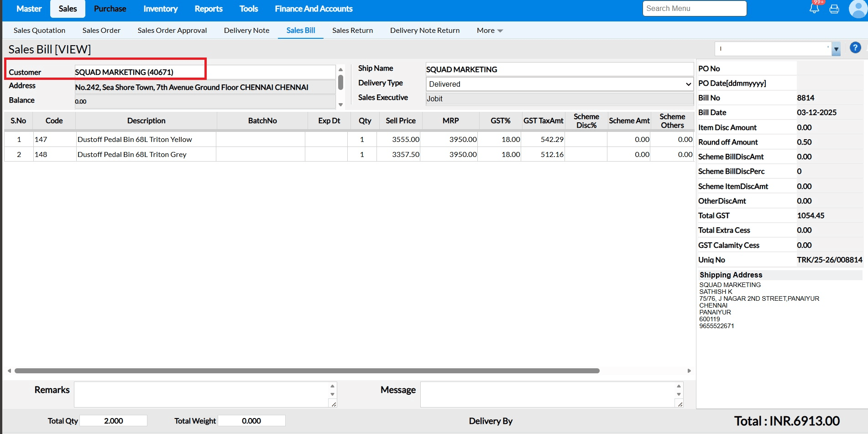Click the horizontal table scrollbar thumb

tap(307, 371)
